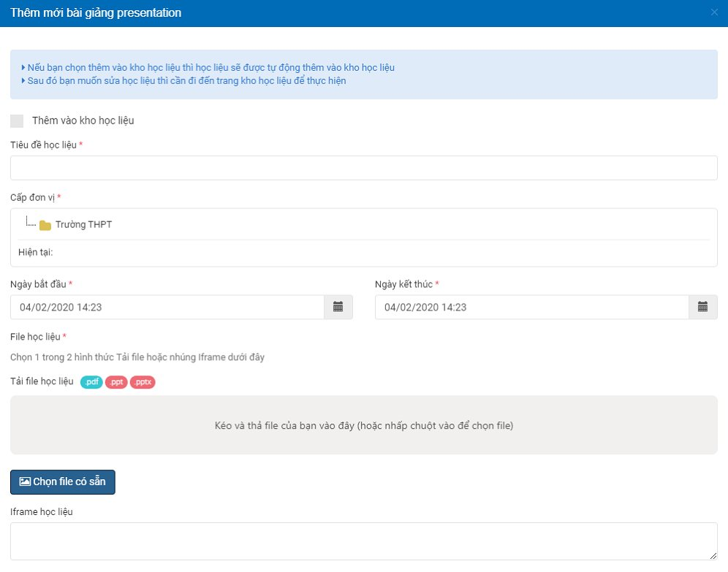
Task: Click the image icon on Chọn file có sẵn
Action: coord(25,482)
